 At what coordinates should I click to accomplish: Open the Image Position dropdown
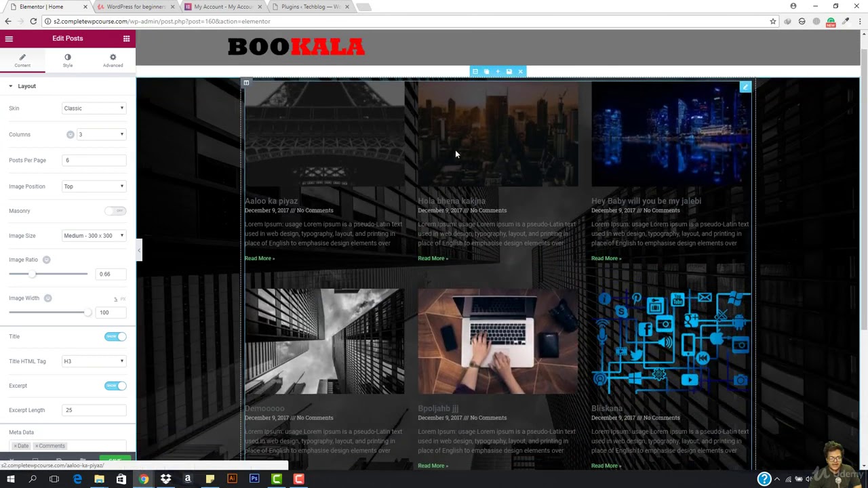94,186
